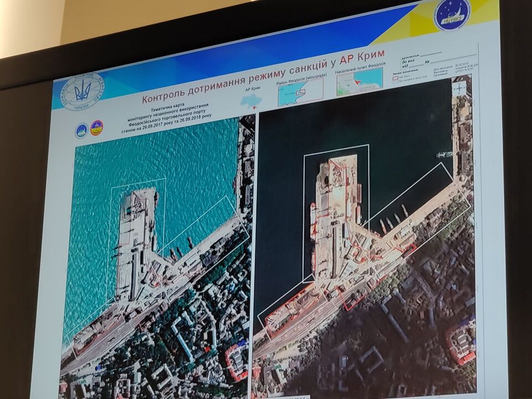Screen dimensions: 532x399
Task: Open the Населений пункт Феодосія inset map
Action: click(x=359, y=81)
